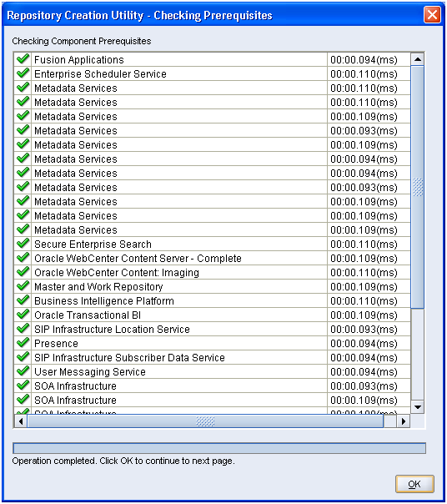Click the checkmark for Oracle WebCenter Content: Imaging
The width and height of the screenshot is (447, 504).
(x=23, y=272)
